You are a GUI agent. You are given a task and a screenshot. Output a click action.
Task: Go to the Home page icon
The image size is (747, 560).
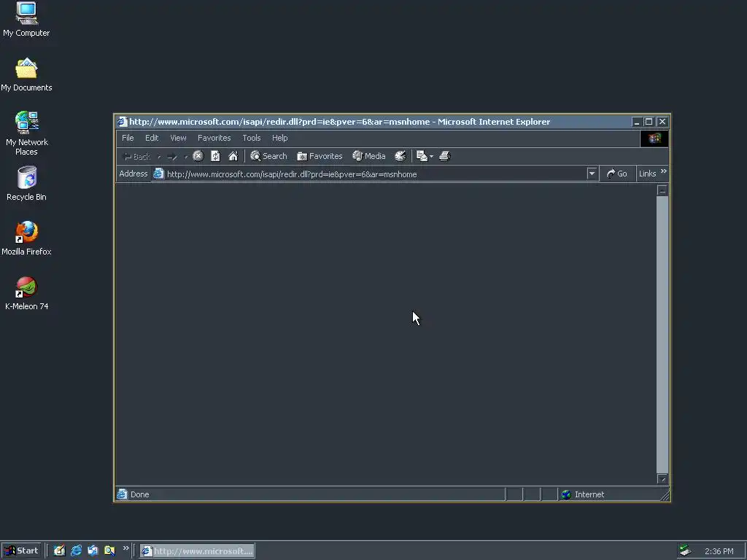point(233,156)
